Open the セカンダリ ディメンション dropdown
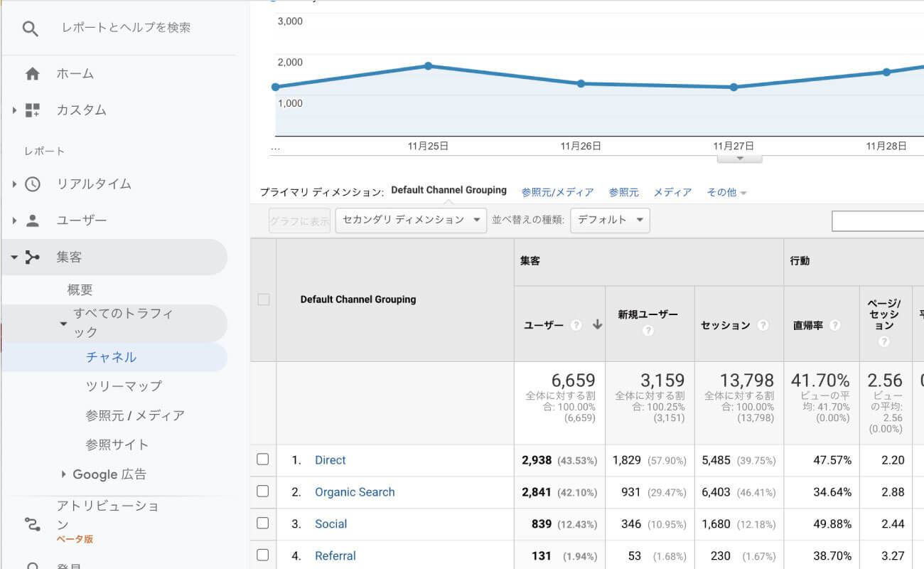The width and height of the screenshot is (924, 569). click(x=411, y=220)
